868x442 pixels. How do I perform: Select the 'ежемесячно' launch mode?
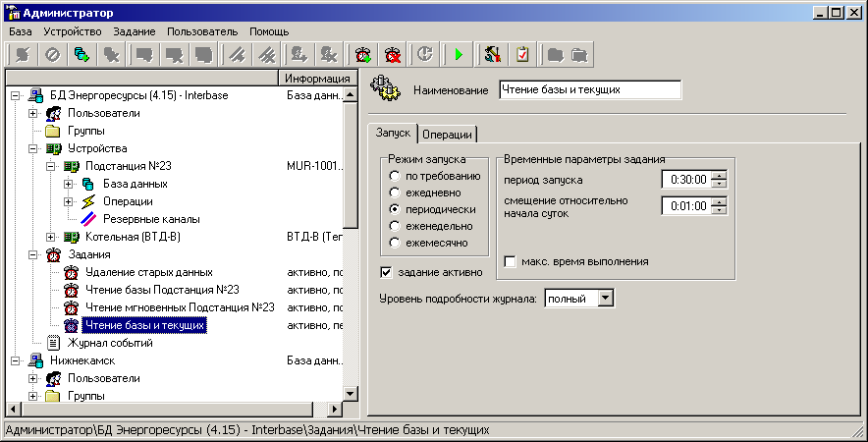(394, 243)
